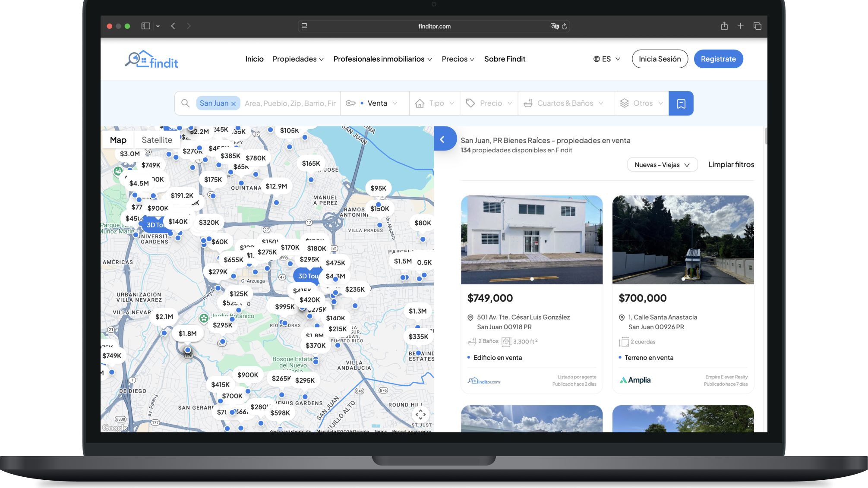The image size is (868, 488).
Task: Toggle fullscreen map view icon
Action: click(420, 415)
